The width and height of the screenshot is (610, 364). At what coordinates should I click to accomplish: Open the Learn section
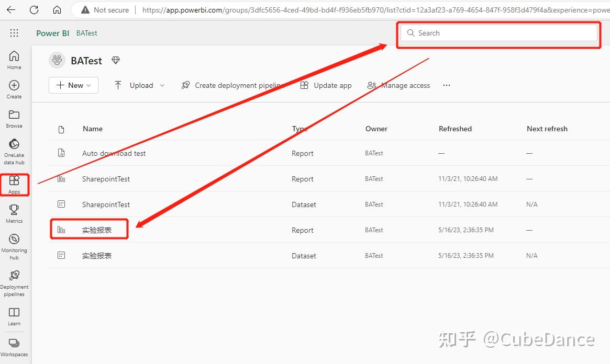point(14,315)
